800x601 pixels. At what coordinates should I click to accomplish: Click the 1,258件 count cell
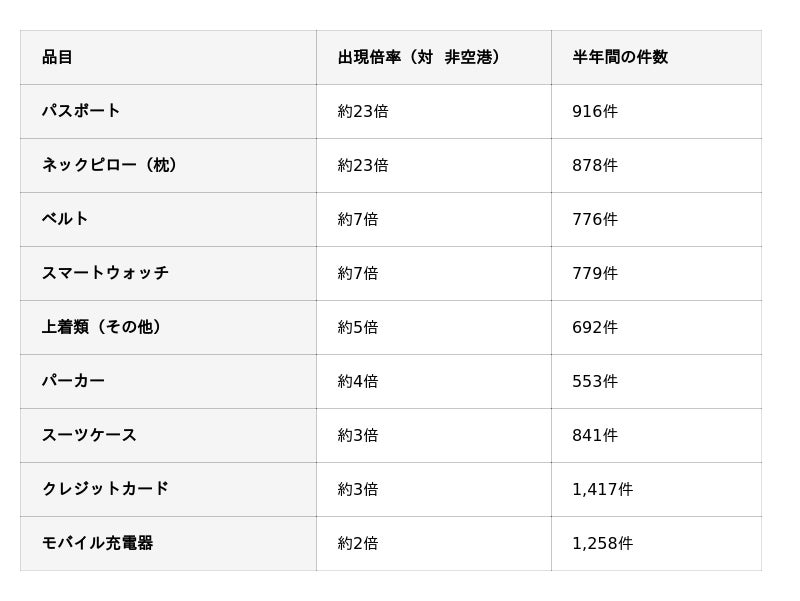coord(603,543)
